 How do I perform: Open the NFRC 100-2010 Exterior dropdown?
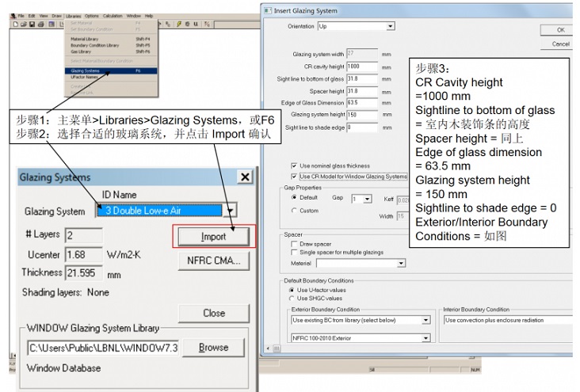coord(426,338)
